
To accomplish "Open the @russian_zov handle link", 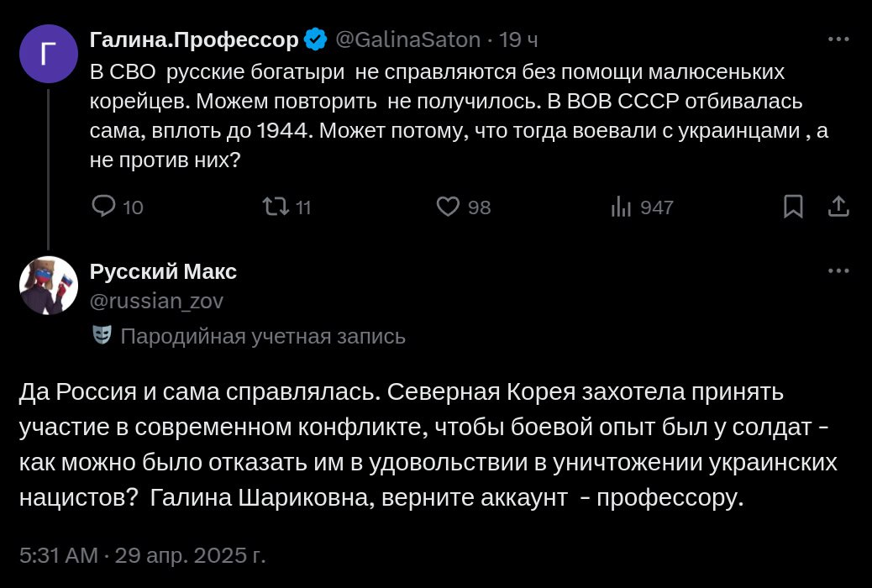I will coord(156,301).
